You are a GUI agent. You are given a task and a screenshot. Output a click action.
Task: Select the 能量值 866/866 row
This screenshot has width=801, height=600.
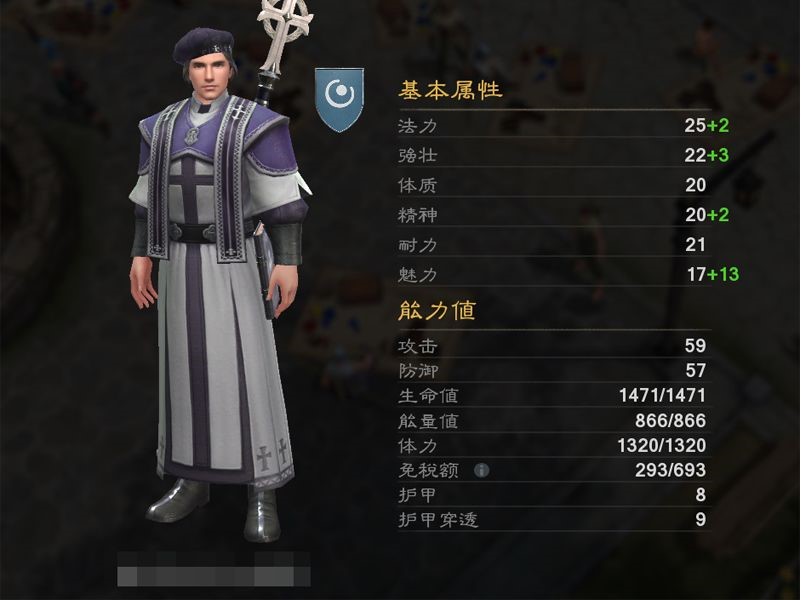click(555, 420)
